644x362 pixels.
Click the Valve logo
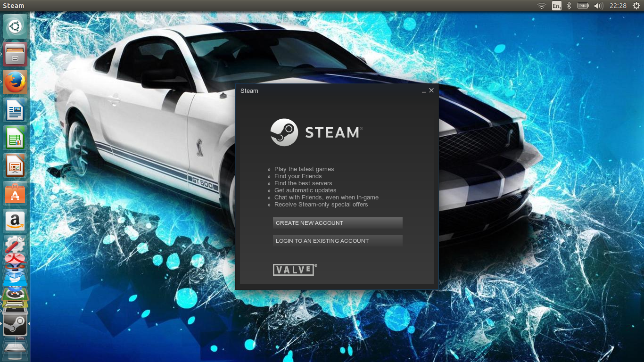click(x=294, y=270)
